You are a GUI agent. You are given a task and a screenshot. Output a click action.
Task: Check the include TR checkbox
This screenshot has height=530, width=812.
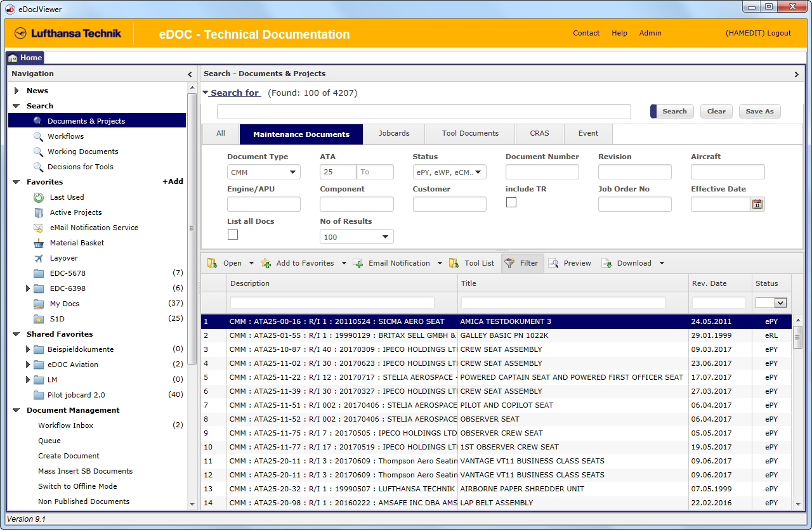[511, 202]
